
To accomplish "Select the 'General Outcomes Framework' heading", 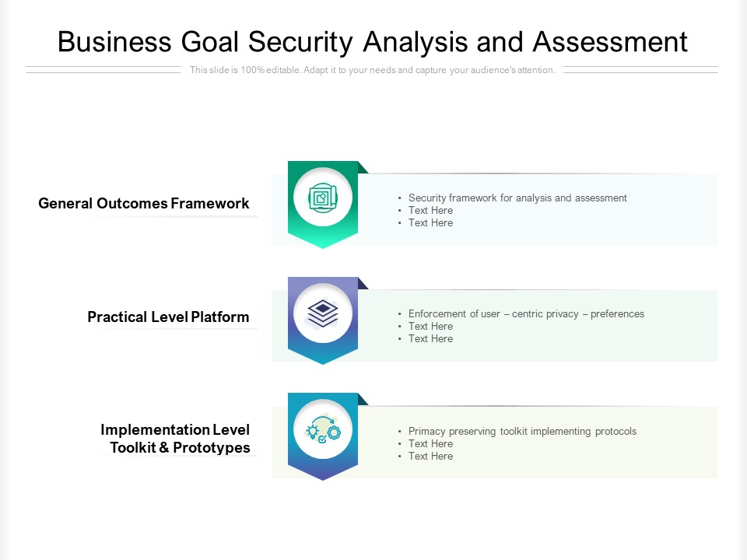I will 143,203.
